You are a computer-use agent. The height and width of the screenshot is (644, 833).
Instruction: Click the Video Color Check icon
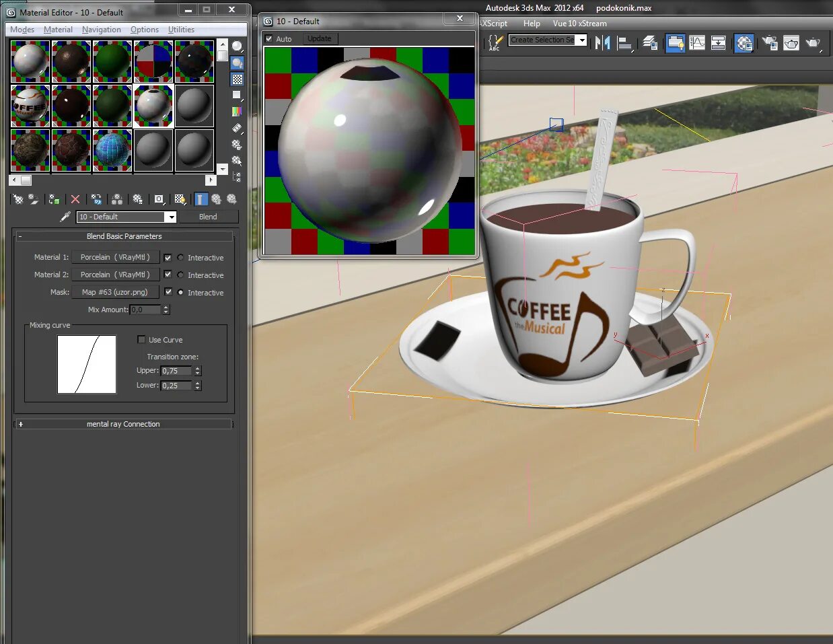pyautogui.click(x=237, y=111)
